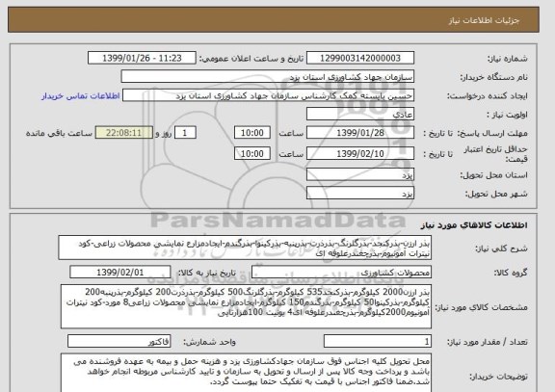Viewport: 555px width, 392px height.
Task: Click the label واحد شمارش
Action: coord(209,342)
